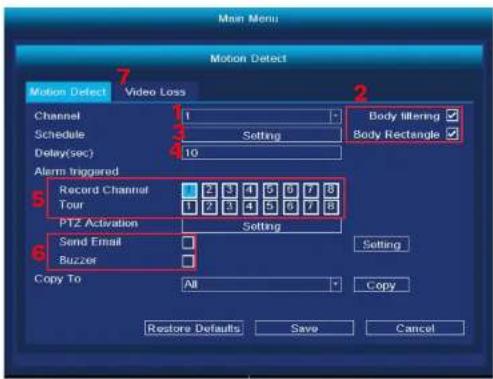Toggle Tour channel 2 box
This screenshot has height=379, width=493.
(x=209, y=207)
